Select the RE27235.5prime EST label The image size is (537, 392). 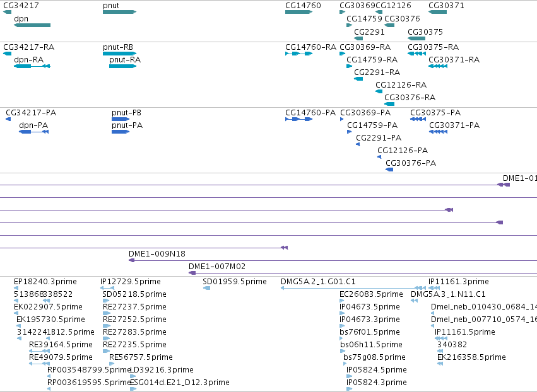pyautogui.click(x=134, y=345)
